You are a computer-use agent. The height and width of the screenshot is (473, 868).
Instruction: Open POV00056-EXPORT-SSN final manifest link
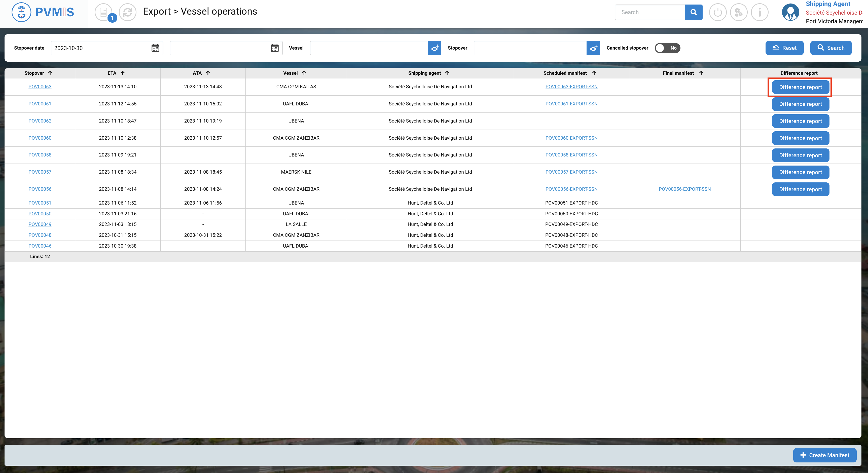684,189
